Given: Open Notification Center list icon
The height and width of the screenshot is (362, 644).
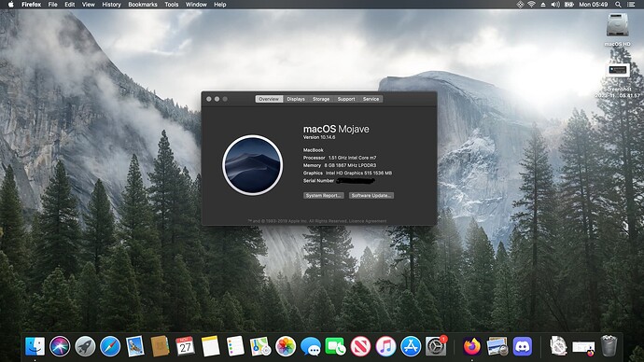Looking at the screenshot, I should point(631,5).
